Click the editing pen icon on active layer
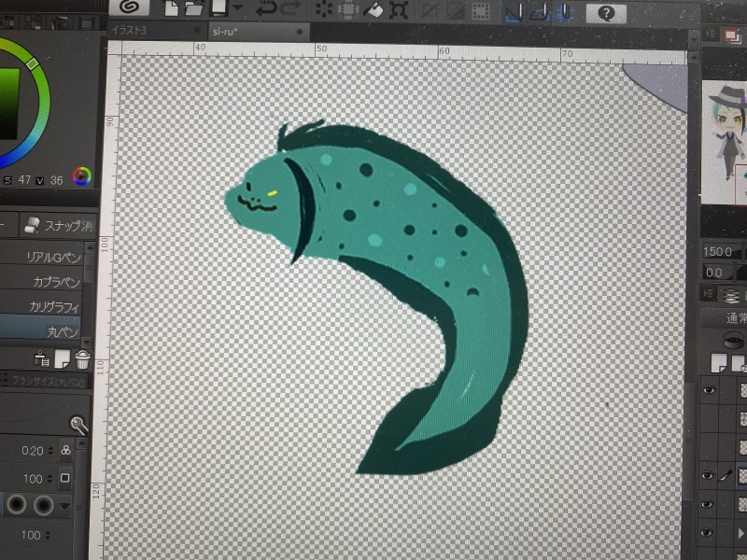 726,475
